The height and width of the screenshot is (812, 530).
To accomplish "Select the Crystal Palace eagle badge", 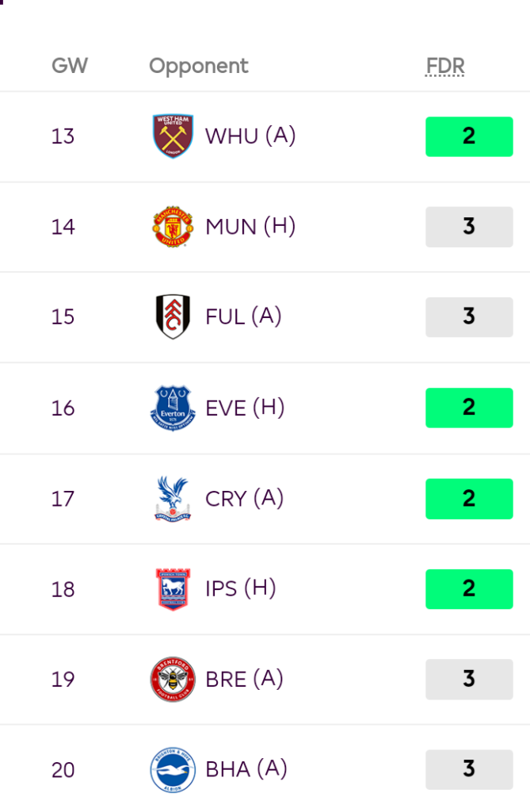I will [x=173, y=498].
